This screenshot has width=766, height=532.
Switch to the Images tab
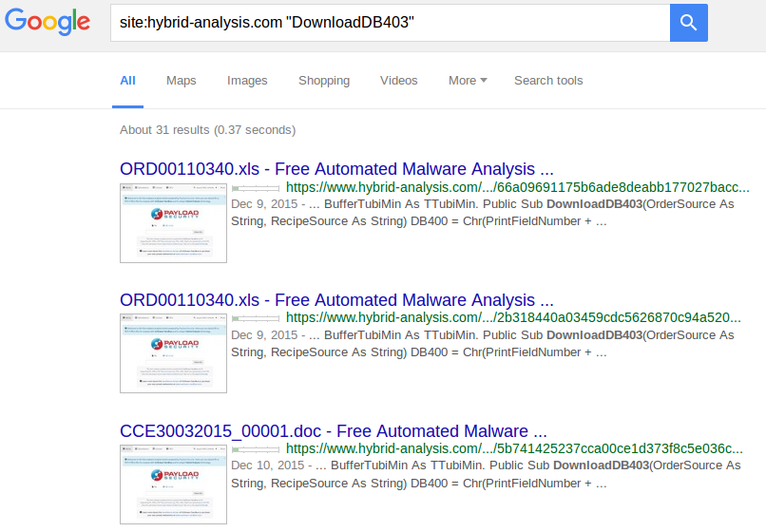pyautogui.click(x=247, y=81)
